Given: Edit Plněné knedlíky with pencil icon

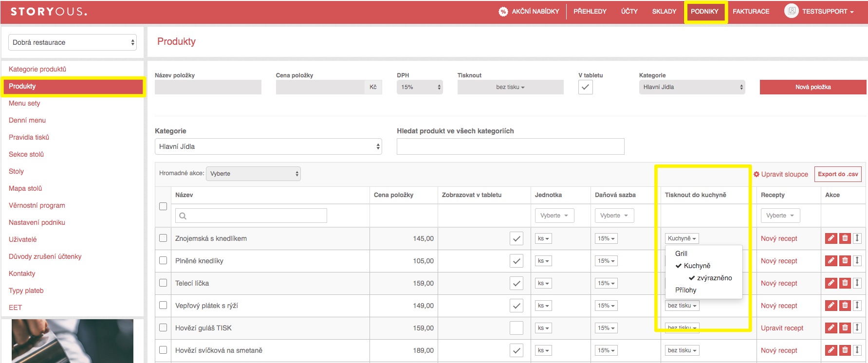Looking at the screenshot, I should (x=831, y=261).
